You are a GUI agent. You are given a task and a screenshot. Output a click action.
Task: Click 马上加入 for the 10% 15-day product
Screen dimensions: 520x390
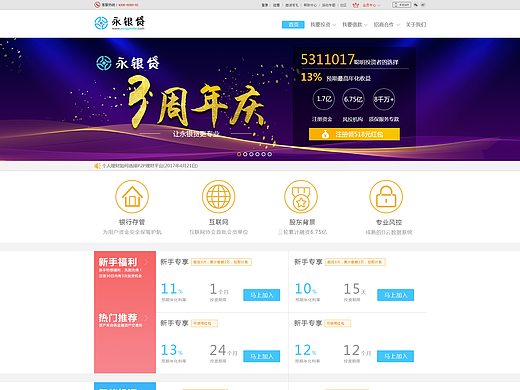tap(396, 295)
